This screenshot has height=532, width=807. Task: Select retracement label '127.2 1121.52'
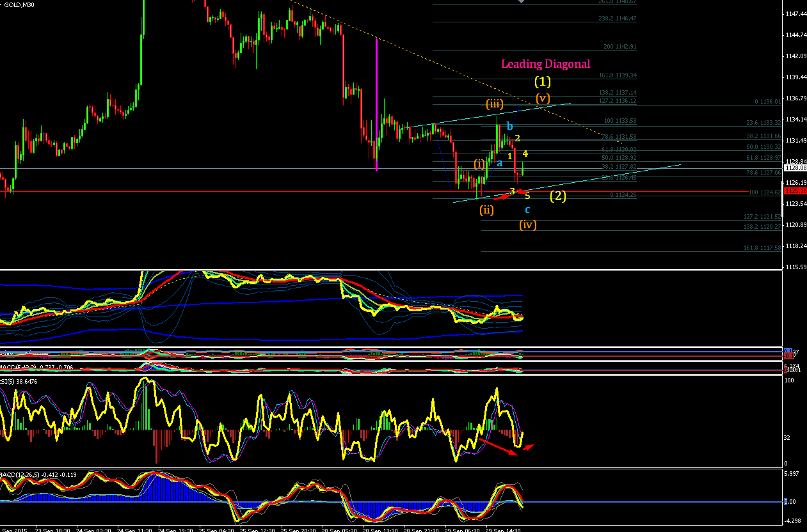tap(763, 217)
